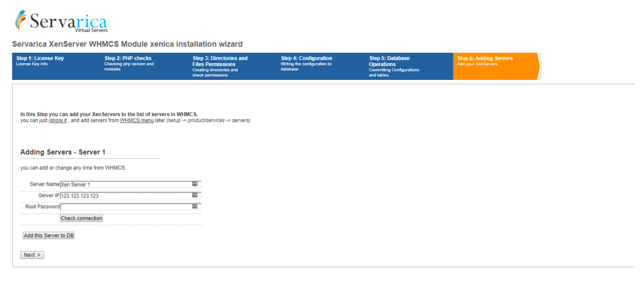Click the bold 'In this Step you can add' sentence

pyautogui.click(x=109, y=114)
